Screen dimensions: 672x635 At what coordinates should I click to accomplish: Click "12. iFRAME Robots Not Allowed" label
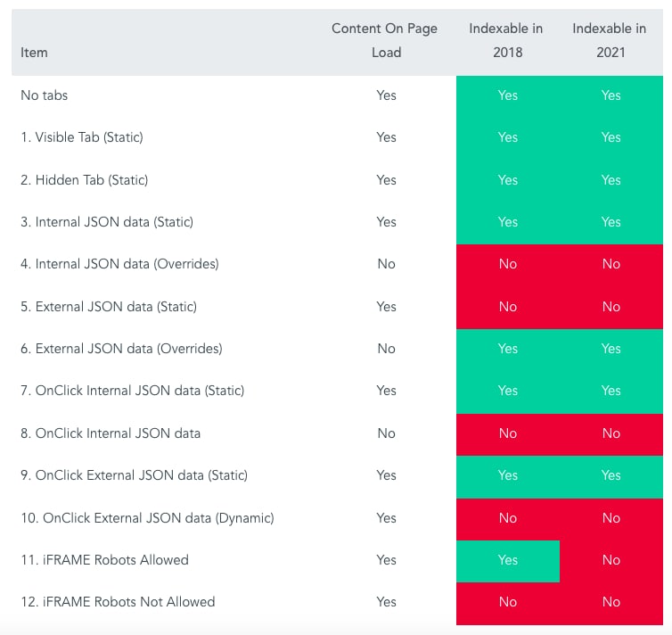(x=118, y=602)
